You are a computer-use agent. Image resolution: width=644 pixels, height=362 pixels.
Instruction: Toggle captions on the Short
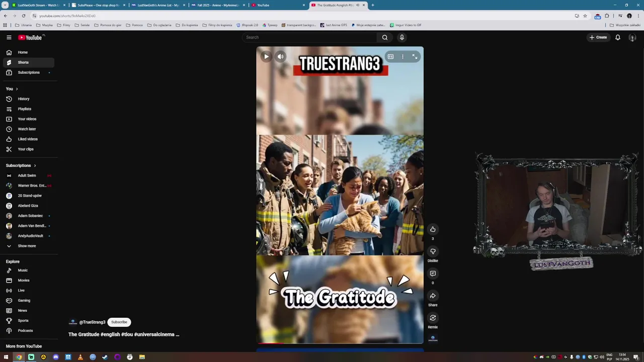pyautogui.click(x=390, y=57)
